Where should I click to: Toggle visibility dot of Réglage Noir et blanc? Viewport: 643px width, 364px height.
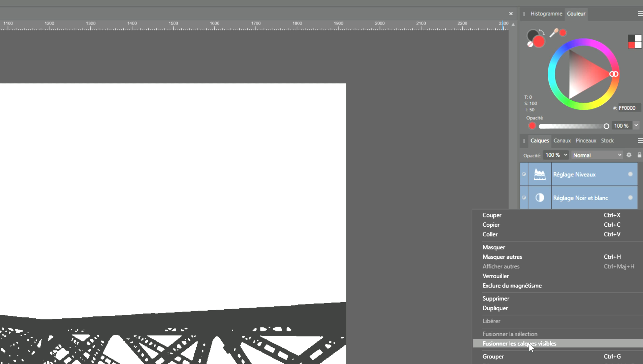tap(630, 198)
